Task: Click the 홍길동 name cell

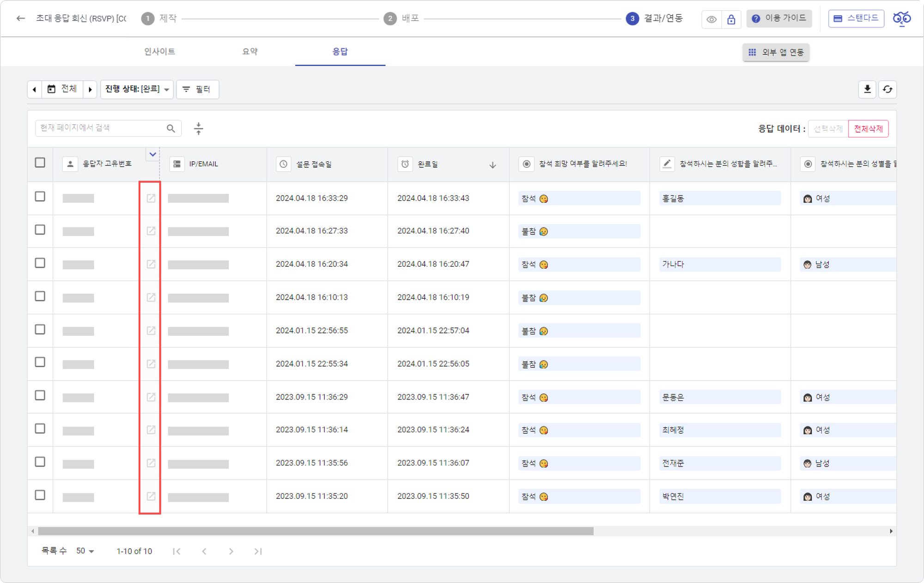Action: pyautogui.click(x=720, y=198)
